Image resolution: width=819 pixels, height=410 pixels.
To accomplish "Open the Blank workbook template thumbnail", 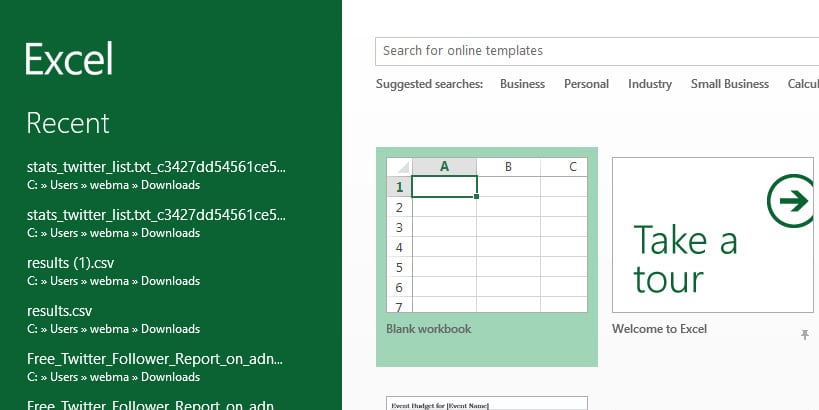I will click(x=487, y=235).
